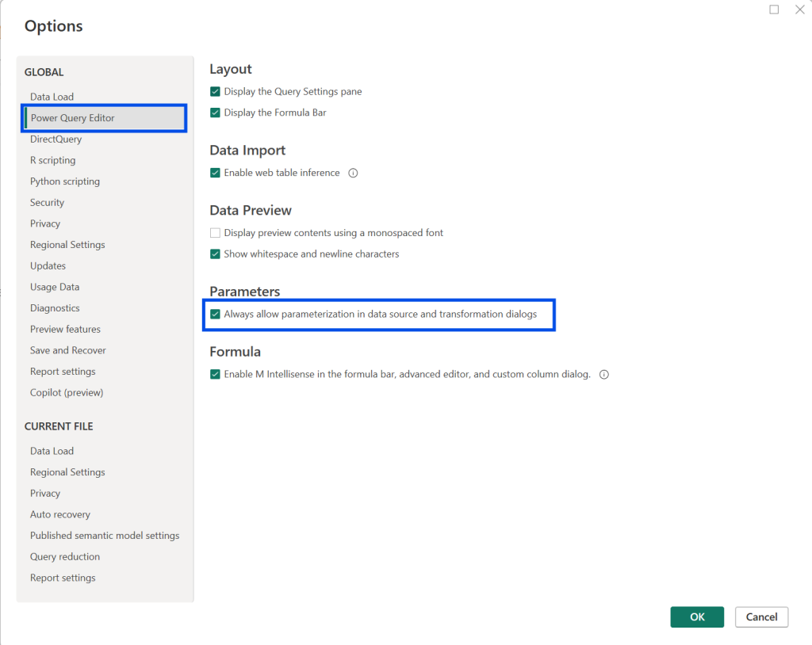Click info icon next to web table inference
The image size is (812, 645).
click(354, 173)
